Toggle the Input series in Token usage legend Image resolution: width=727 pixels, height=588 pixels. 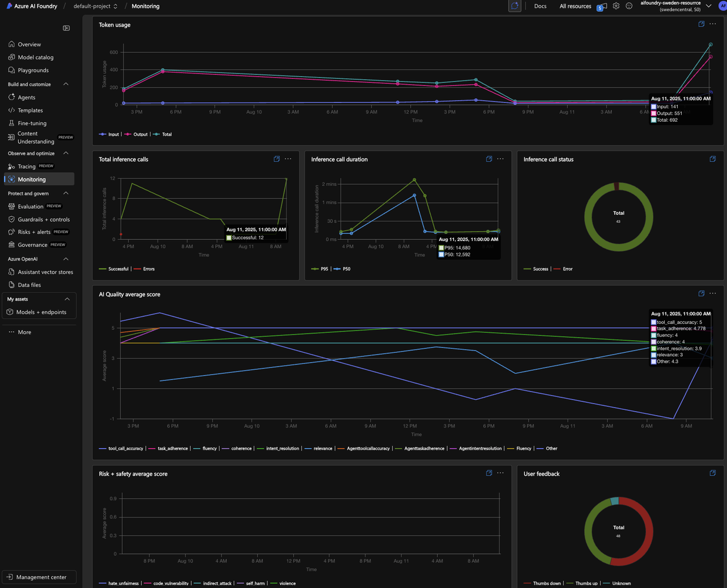[109, 134]
